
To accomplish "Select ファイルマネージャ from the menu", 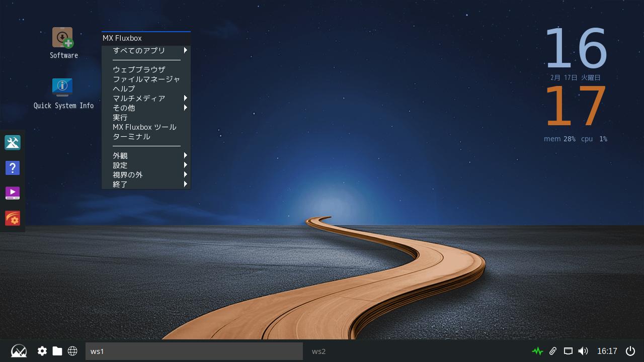I will point(146,79).
